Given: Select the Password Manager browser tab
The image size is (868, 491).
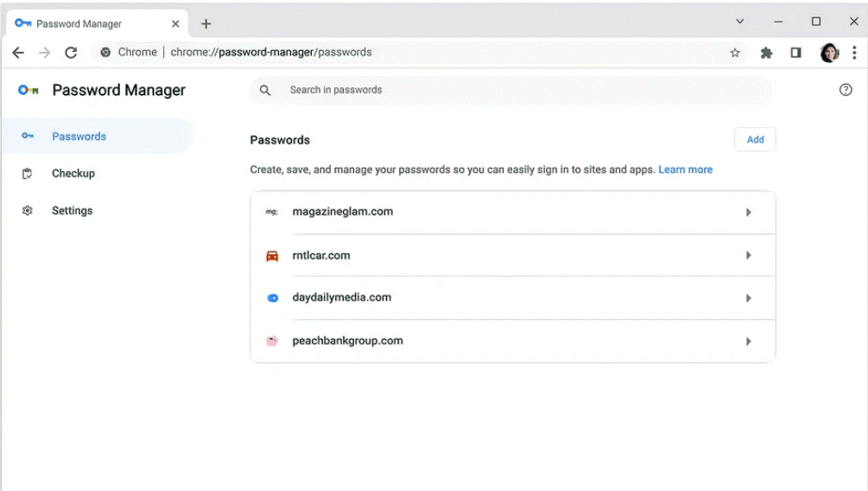Looking at the screenshot, I should click(x=98, y=24).
